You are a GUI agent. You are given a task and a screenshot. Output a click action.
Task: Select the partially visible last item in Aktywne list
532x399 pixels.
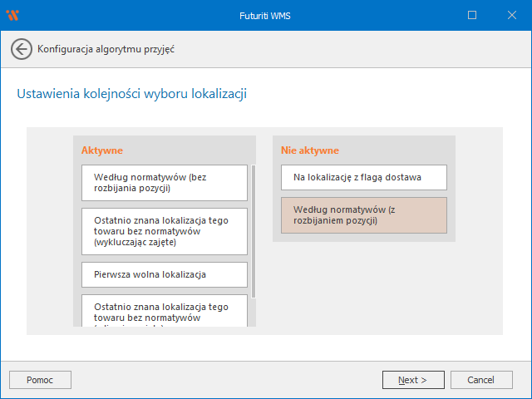[x=165, y=311]
